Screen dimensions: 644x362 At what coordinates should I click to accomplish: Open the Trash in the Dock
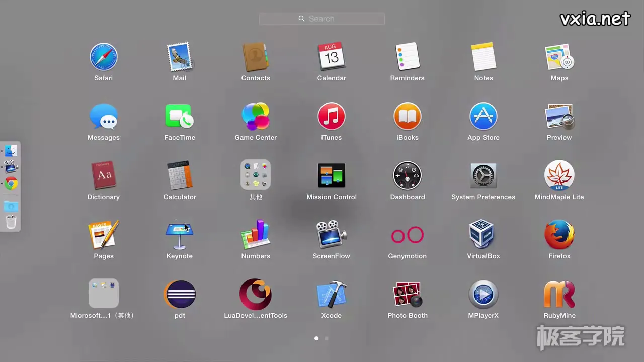click(x=11, y=222)
